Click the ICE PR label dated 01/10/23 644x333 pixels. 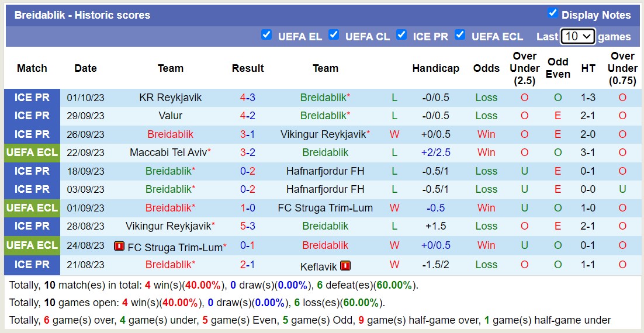32,98
